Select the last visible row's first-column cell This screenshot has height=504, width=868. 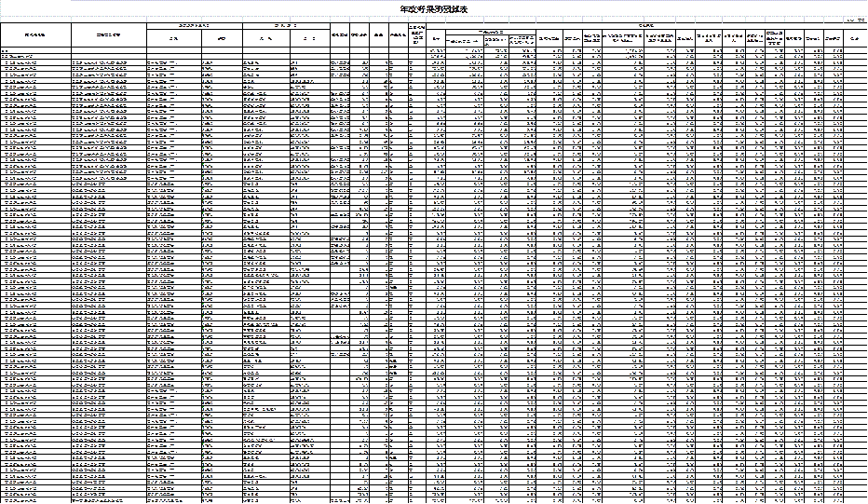click(x=20, y=500)
